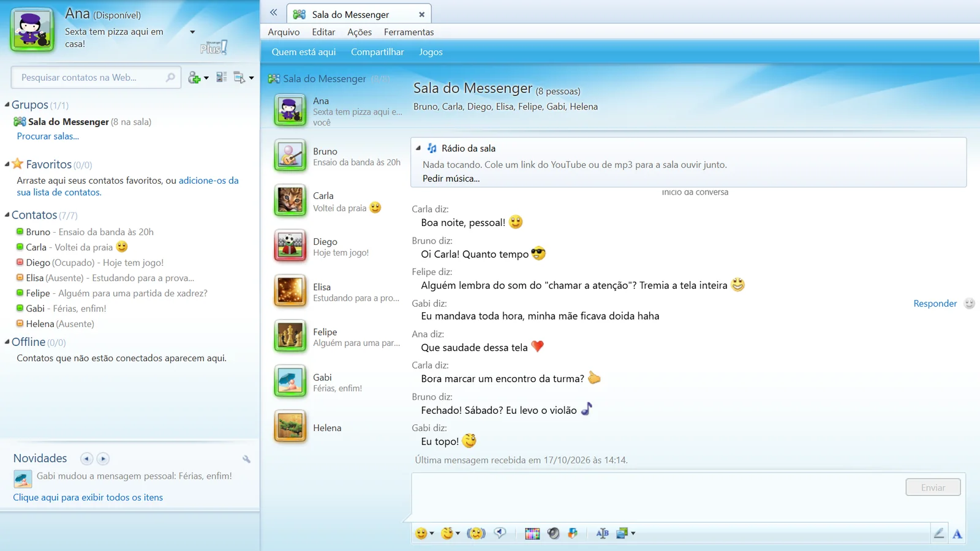Click Pedir música link

click(451, 178)
